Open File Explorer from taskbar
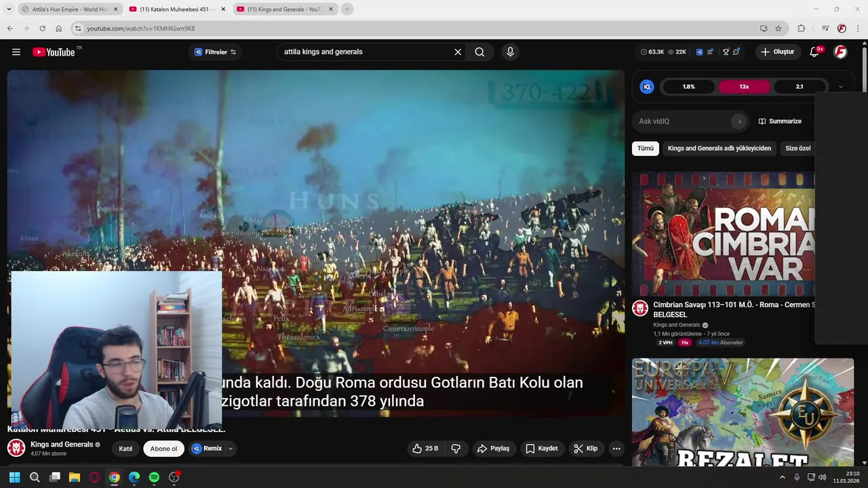 point(75,477)
